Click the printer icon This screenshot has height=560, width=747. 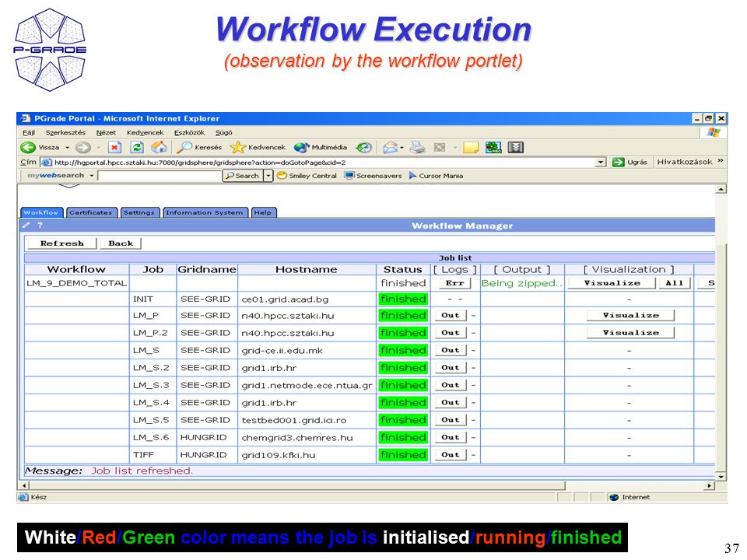(x=418, y=148)
